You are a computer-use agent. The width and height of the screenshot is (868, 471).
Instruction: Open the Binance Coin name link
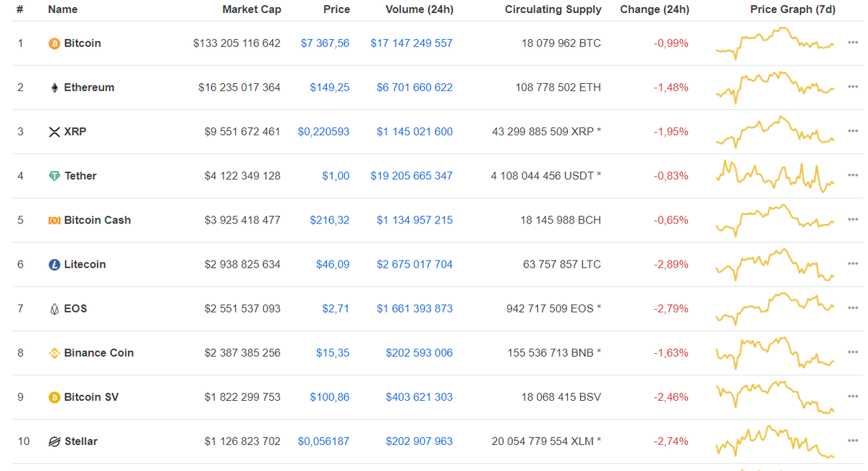99,353
